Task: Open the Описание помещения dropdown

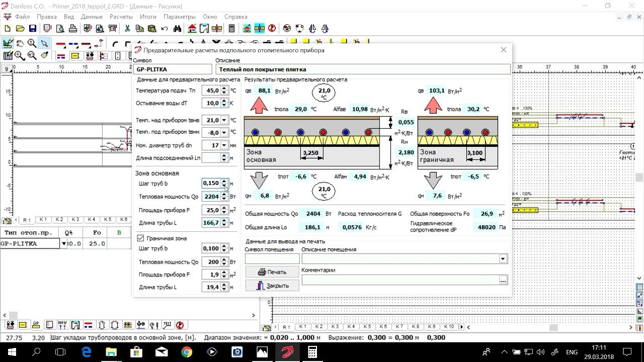Action: click(x=503, y=259)
